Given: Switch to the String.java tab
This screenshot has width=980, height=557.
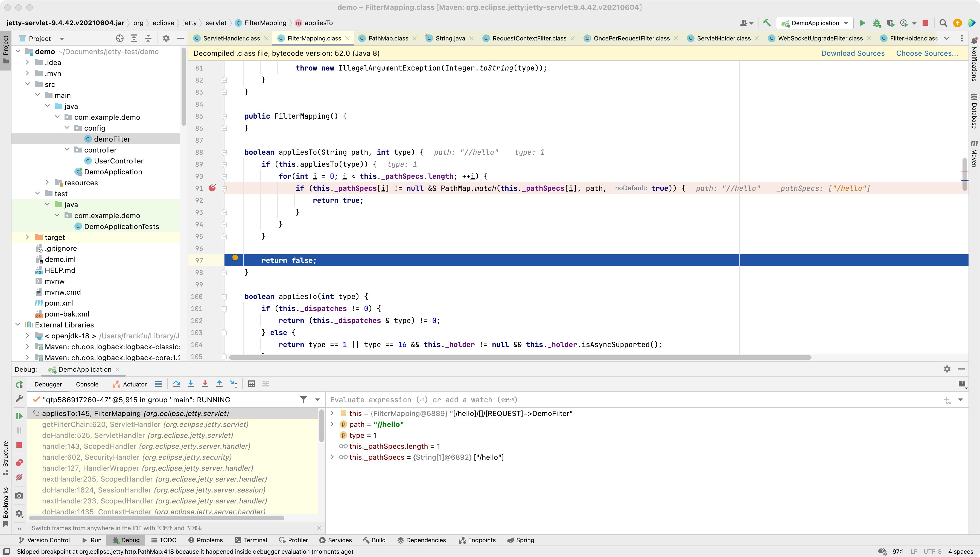Looking at the screenshot, I should (450, 38).
